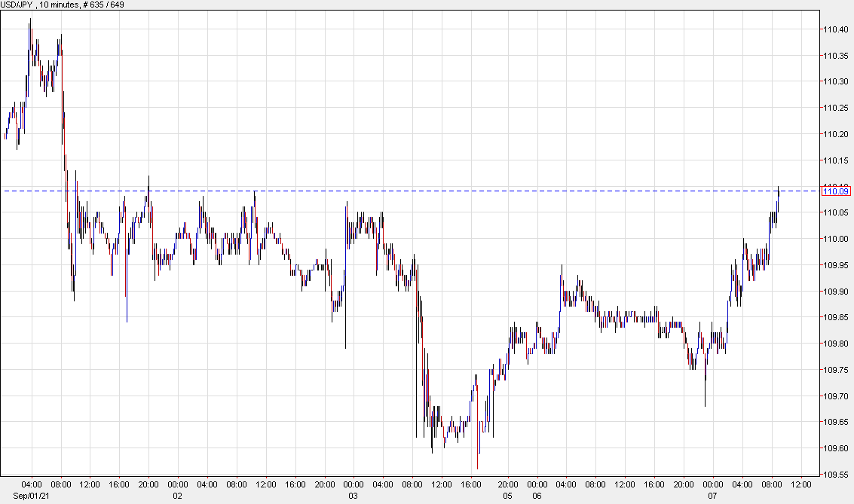Click the highlighted 110.09 price tag
854x504 pixels.
point(835,191)
